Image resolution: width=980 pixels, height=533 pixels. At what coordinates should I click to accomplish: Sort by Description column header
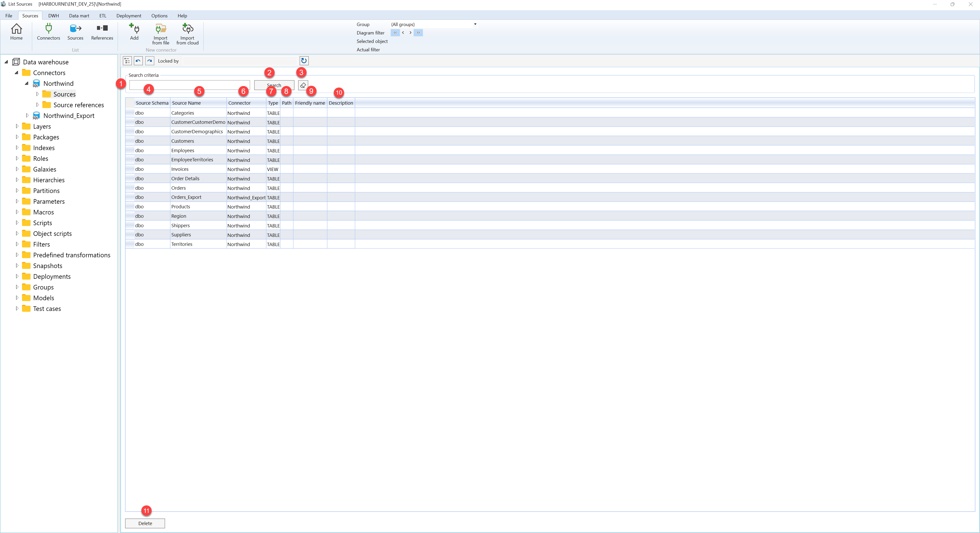click(341, 103)
